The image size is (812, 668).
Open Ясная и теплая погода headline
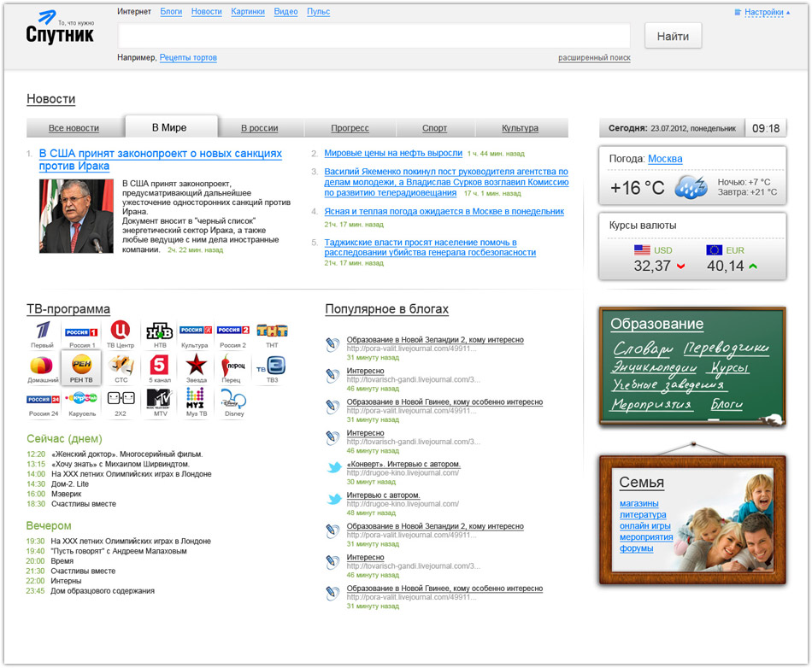(444, 211)
